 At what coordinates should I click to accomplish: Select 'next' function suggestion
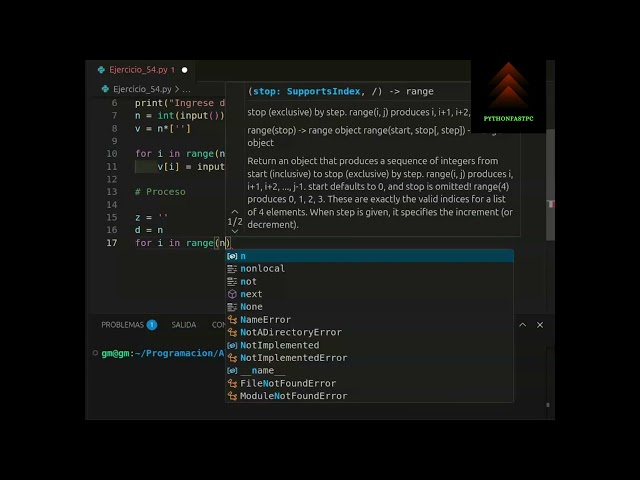click(x=369, y=294)
